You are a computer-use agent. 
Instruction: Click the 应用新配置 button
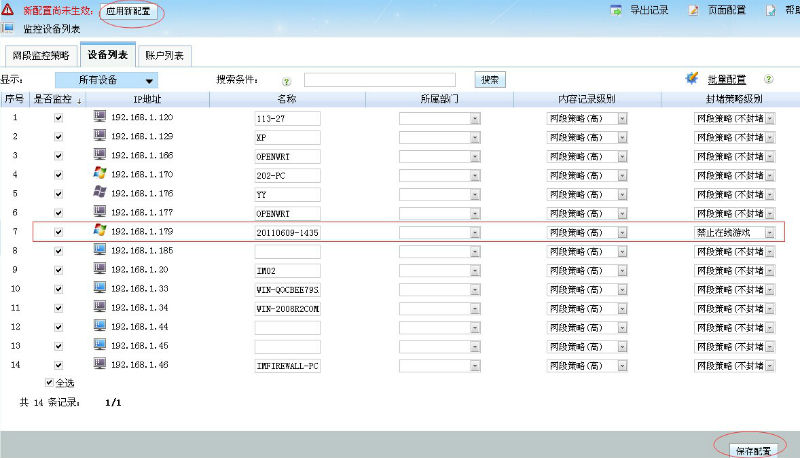coord(131,12)
